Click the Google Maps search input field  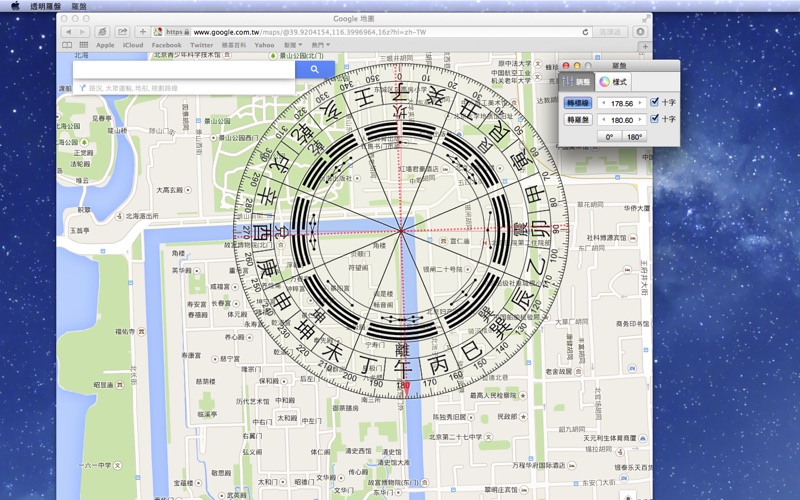point(185,70)
